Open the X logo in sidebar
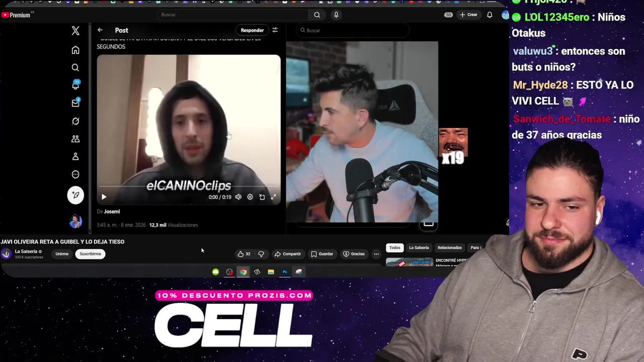The width and height of the screenshot is (644, 362). pyautogui.click(x=75, y=31)
